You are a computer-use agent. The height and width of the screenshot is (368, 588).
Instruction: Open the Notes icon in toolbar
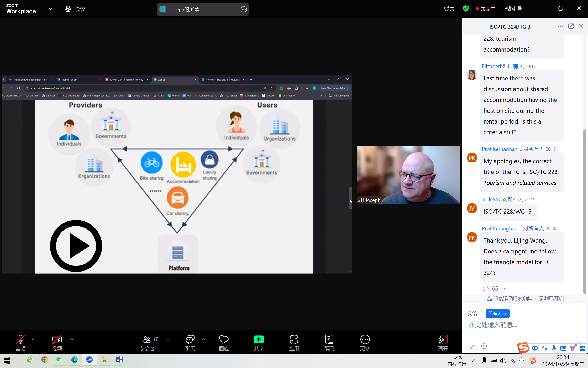329,340
